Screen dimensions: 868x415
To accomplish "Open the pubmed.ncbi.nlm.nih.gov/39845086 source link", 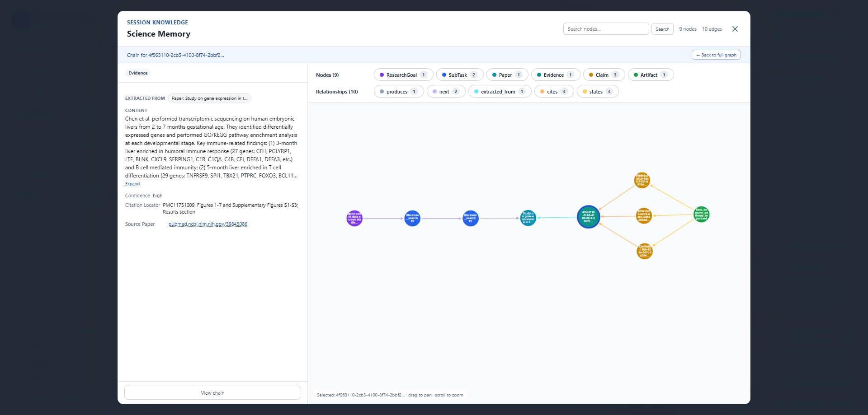I will pos(208,224).
